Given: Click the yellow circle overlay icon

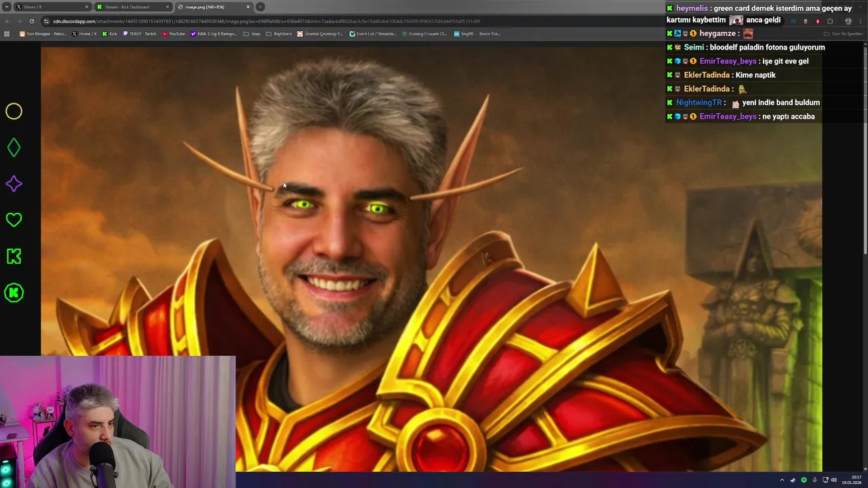Looking at the screenshot, I should pos(14,111).
